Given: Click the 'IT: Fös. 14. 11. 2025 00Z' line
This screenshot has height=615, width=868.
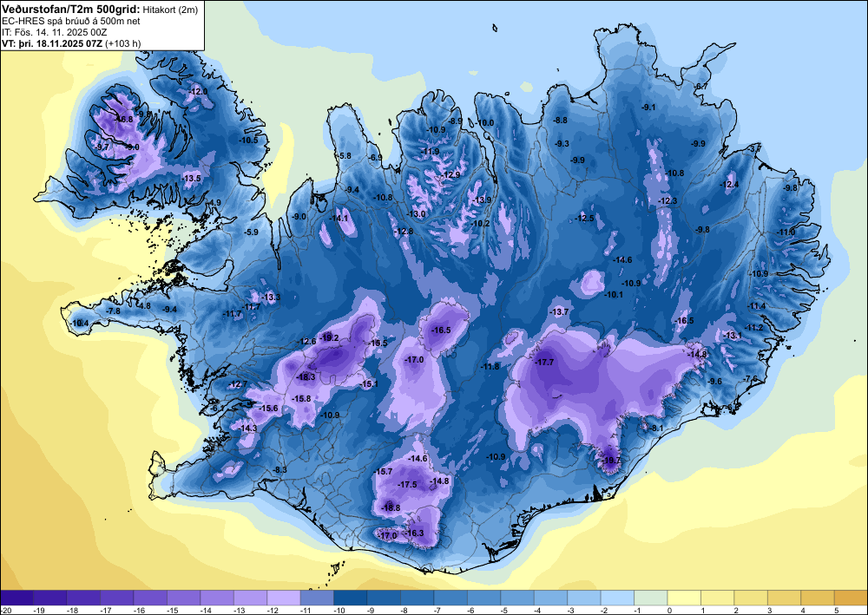Looking at the screenshot, I should (54, 31).
